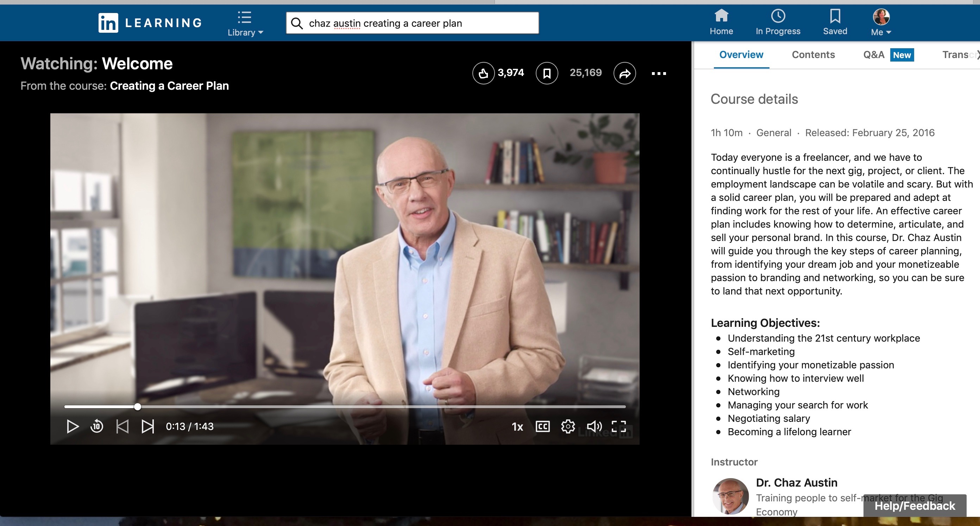Skip to the next video
The height and width of the screenshot is (526, 980).
[x=147, y=426]
